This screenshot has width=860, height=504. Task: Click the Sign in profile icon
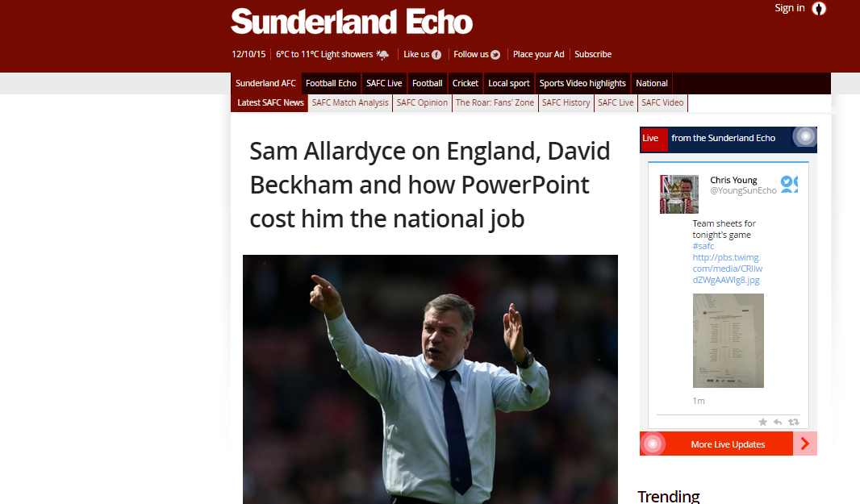point(818,9)
